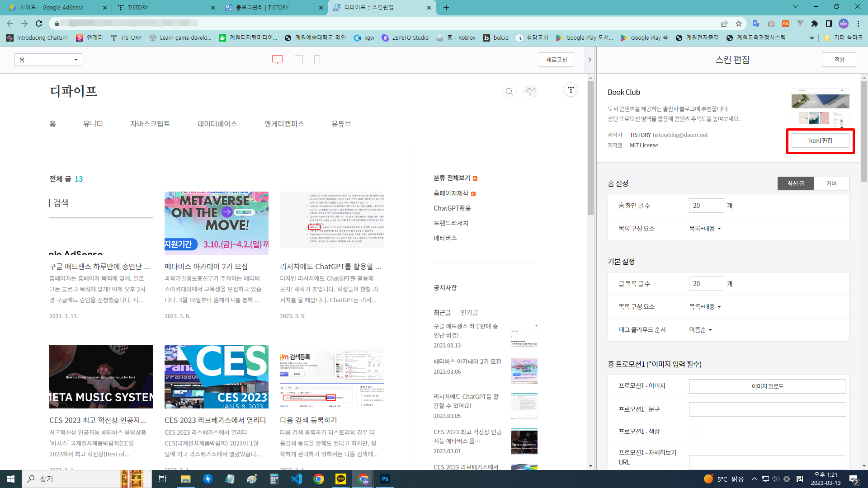Click the 적용 apply button

840,60
